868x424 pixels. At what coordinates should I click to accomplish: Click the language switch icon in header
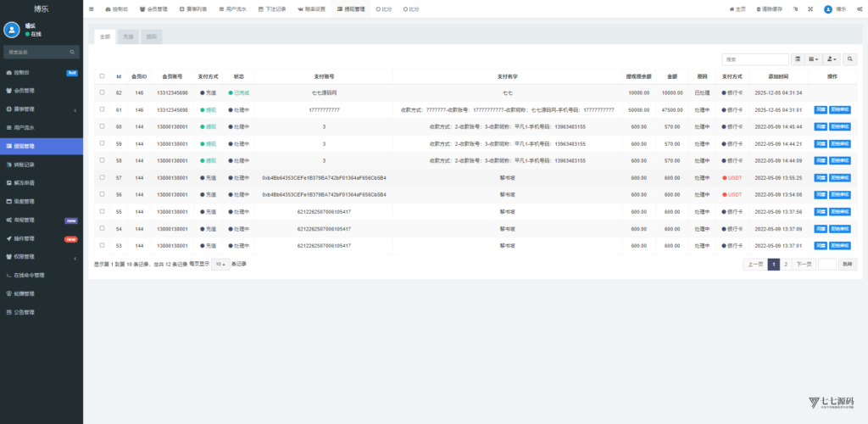tap(795, 9)
